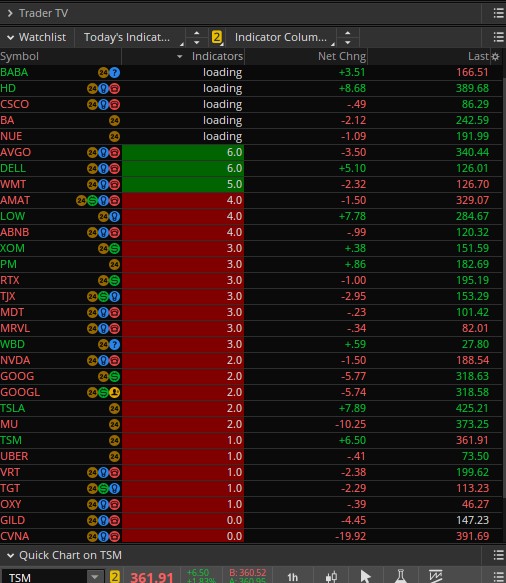The height and width of the screenshot is (583, 506).
Task: Click the red 0.0 indicator cell for GILD
Action: [x=183, y=521]
